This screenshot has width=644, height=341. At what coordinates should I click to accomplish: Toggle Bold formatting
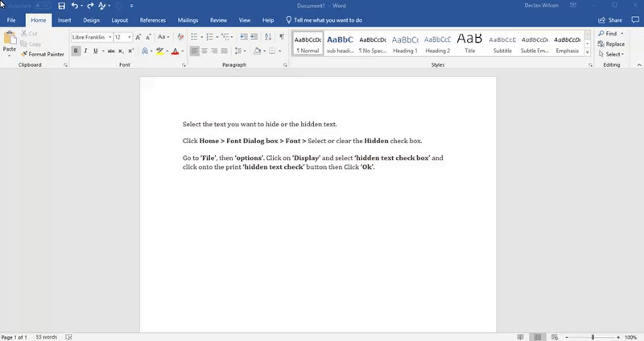point(76,51)
